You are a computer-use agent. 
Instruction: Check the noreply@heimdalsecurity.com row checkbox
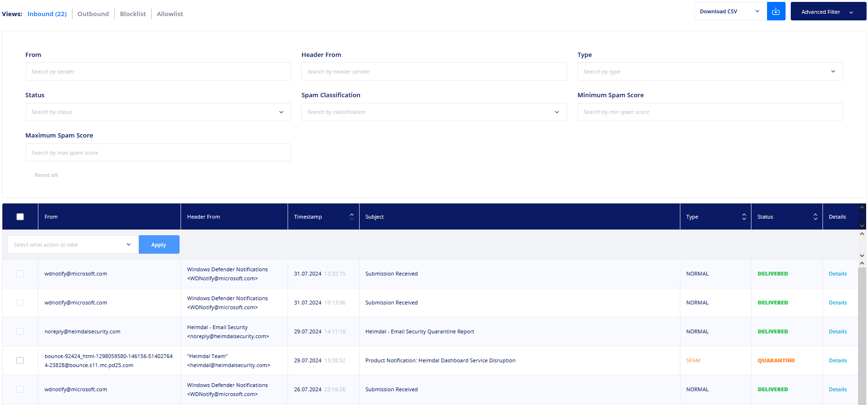[20, 331]
